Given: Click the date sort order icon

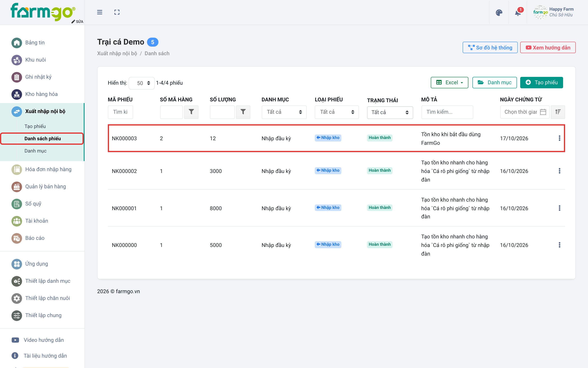Looking at the screenshot, I should click(x=558, y=112).
